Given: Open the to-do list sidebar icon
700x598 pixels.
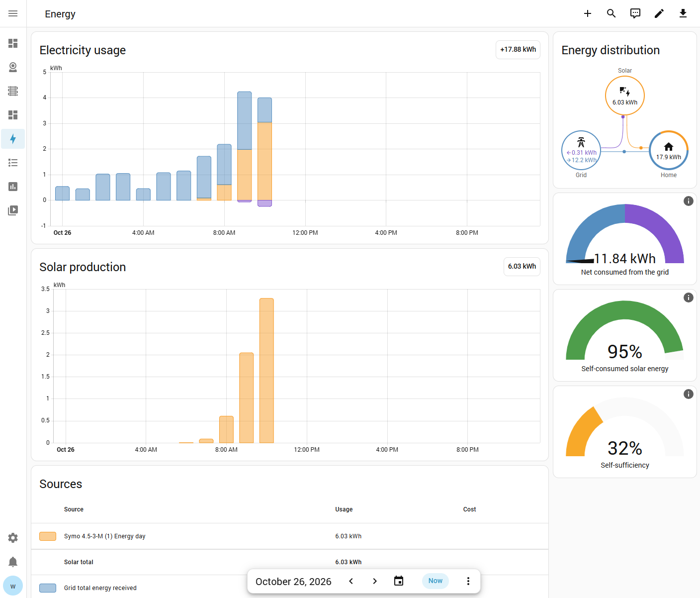Looking at the screenshot, I should point(13,163).
